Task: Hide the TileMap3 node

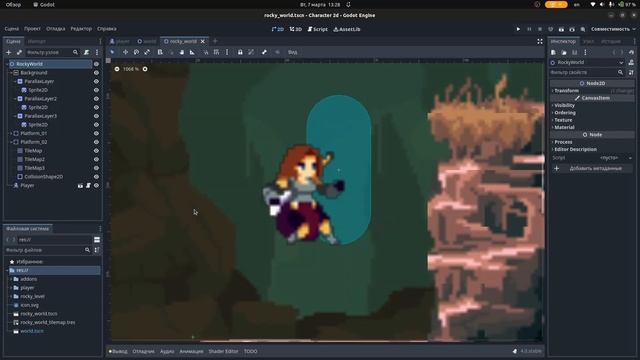Action: (96, 168)
